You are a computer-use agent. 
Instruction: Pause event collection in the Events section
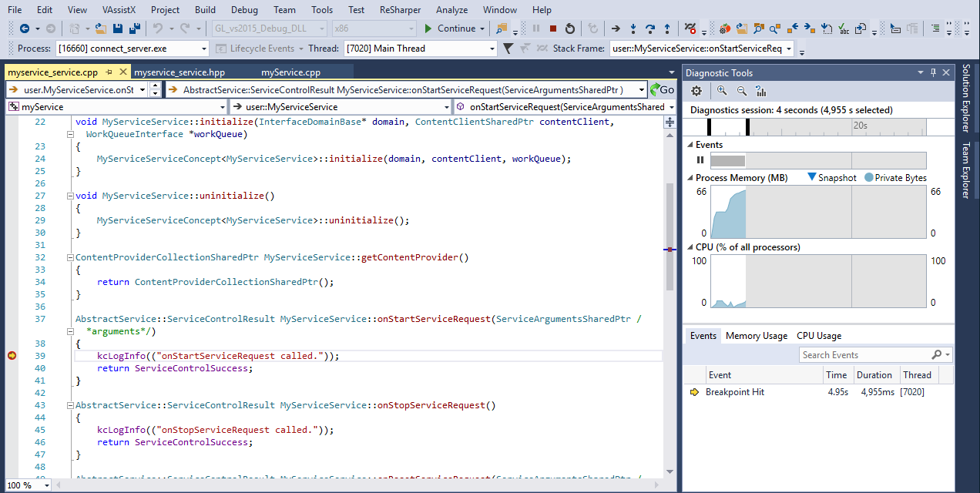(700, 159)
